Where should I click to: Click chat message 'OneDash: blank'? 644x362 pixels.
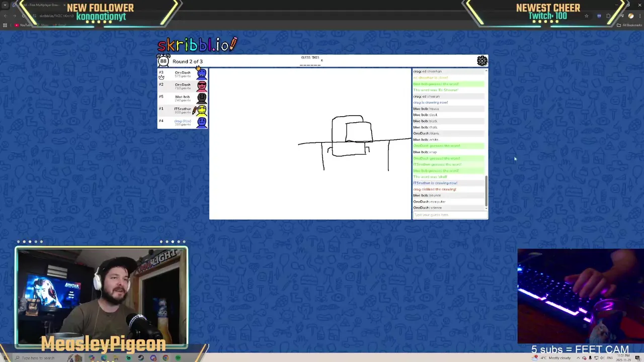(426, 133)
